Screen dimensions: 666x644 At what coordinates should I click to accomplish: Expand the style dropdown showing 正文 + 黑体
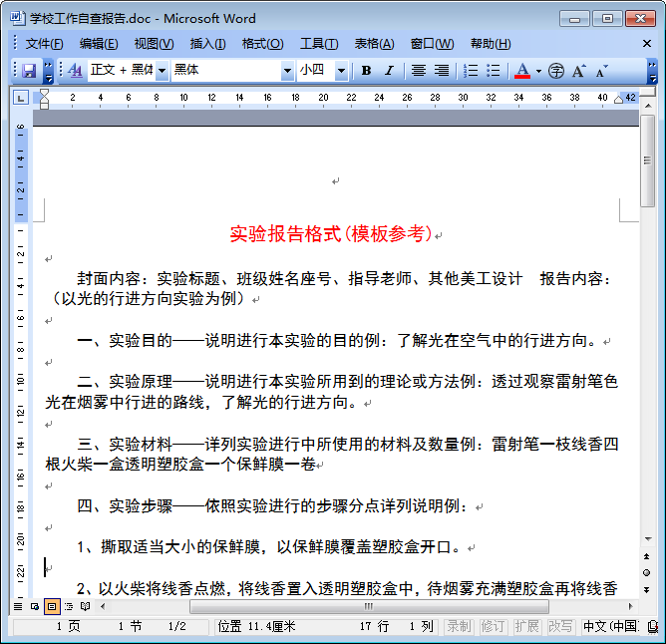coord(162,71)
